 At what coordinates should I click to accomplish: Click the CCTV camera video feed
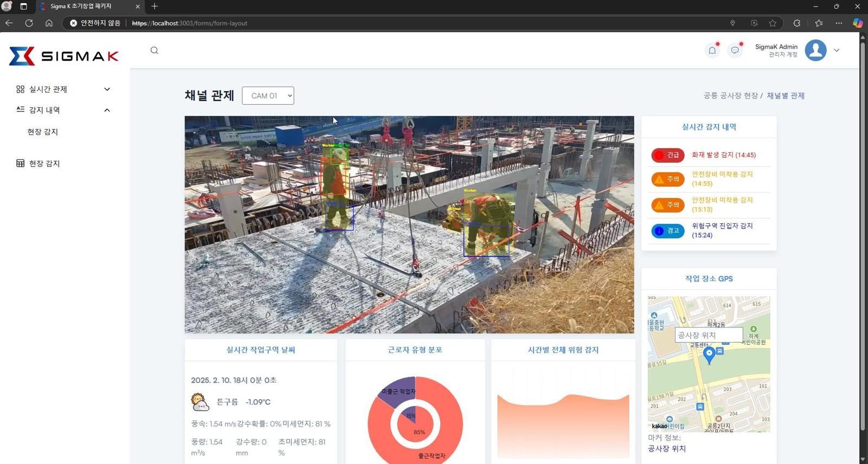[x=409, y=224]
